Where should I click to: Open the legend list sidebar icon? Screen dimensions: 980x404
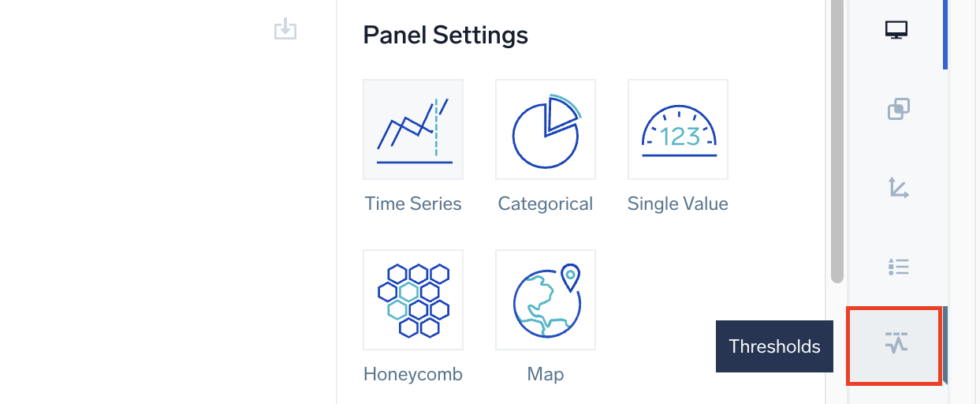pos(898,267)
